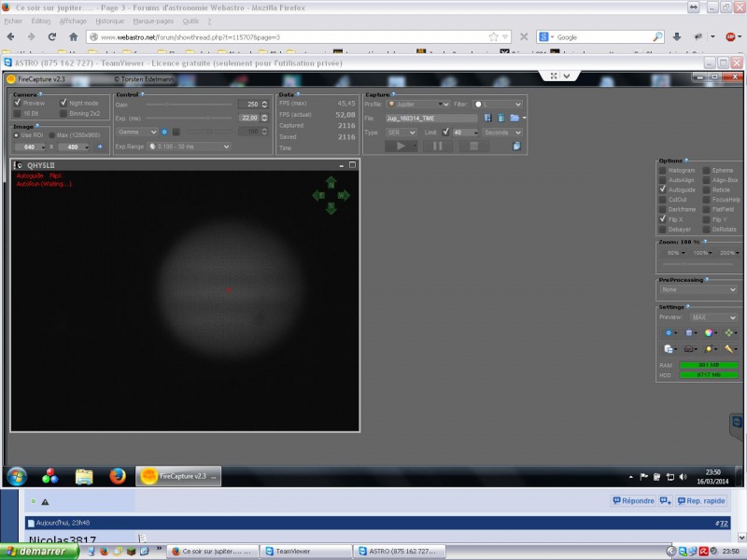Viewport: 747px width, 560px height.
Task: Bookmark the page with the star icon
Action: 494,36
